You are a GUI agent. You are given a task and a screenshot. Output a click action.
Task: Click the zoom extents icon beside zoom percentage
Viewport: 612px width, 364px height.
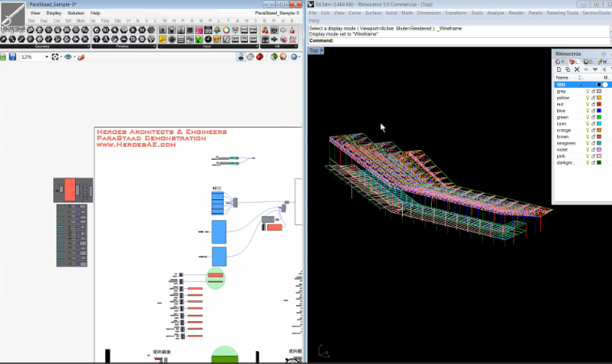[55, 57]
